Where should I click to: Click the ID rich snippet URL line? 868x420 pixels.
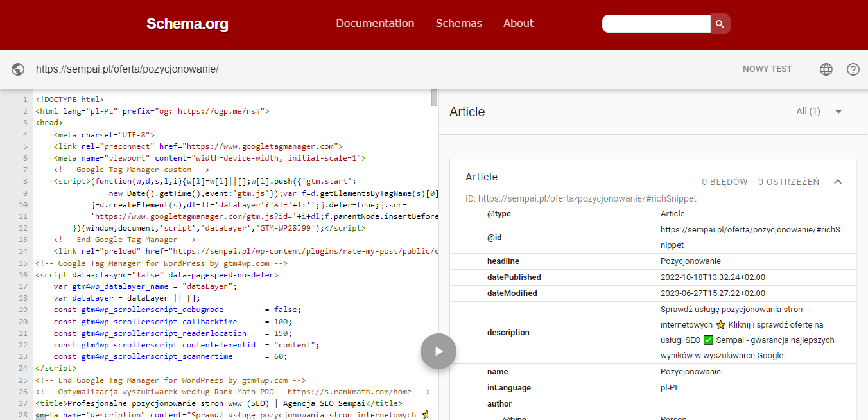(581, 198)
